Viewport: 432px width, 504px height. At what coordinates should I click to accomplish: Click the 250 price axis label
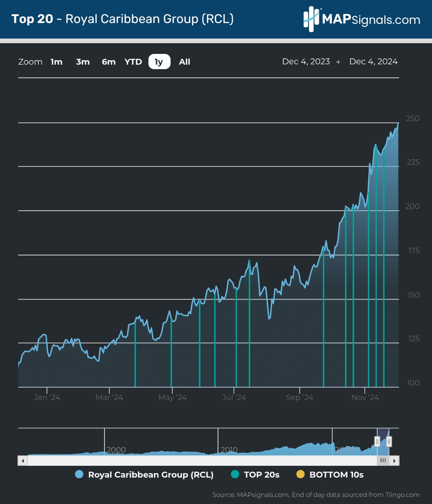(x=413, y=118)
